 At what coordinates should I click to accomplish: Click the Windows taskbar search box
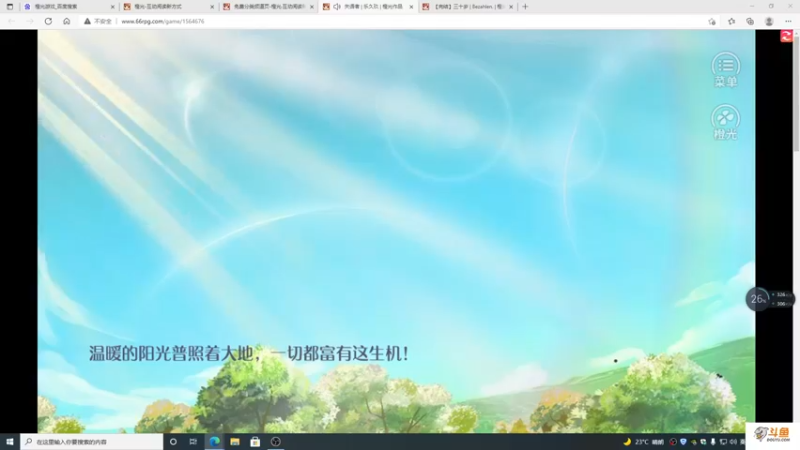91,441
